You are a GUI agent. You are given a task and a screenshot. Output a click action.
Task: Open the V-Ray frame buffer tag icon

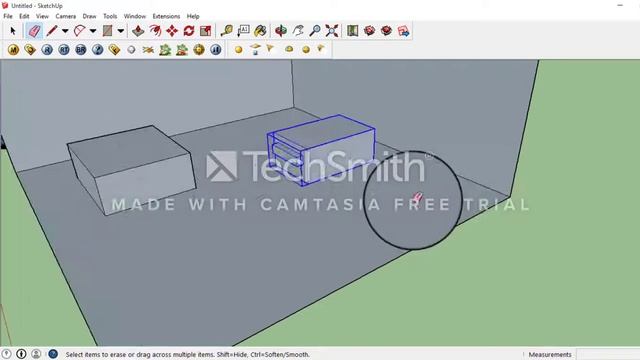(114, 50)
